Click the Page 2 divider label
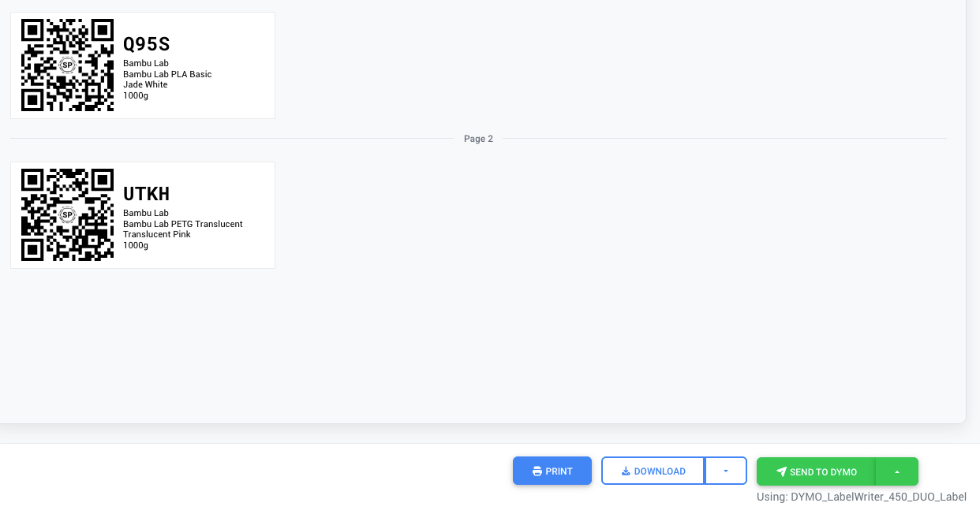The image size is (980, 514). 478,139
